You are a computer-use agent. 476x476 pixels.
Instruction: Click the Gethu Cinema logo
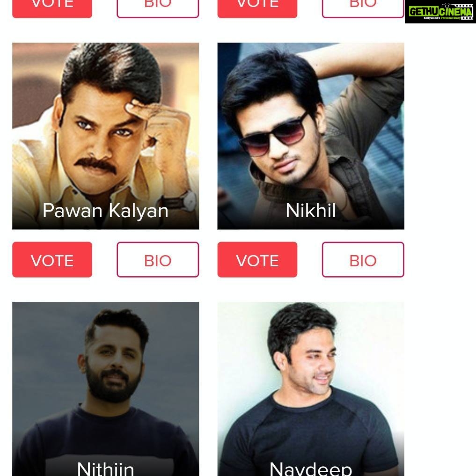click(440, 12)
